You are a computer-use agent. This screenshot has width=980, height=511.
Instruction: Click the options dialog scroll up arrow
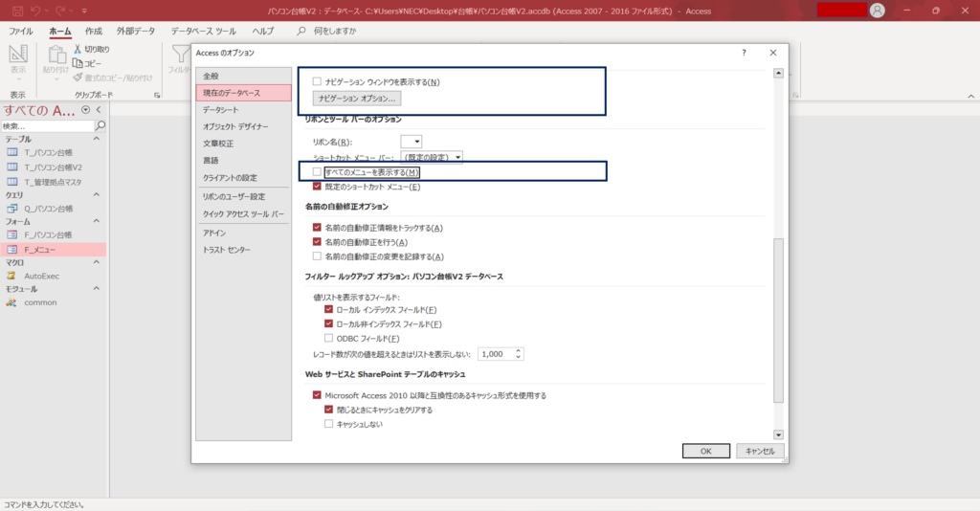[778, 74]
